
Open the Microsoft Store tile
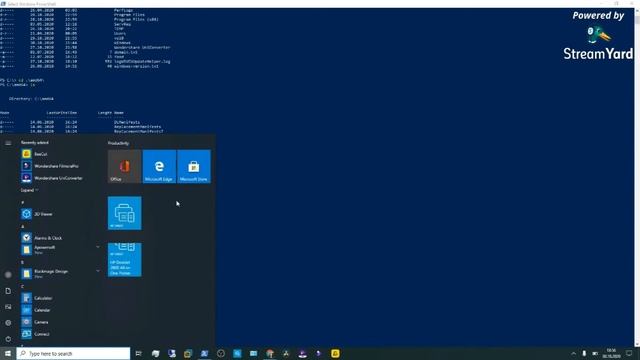(x=194, y=166)
